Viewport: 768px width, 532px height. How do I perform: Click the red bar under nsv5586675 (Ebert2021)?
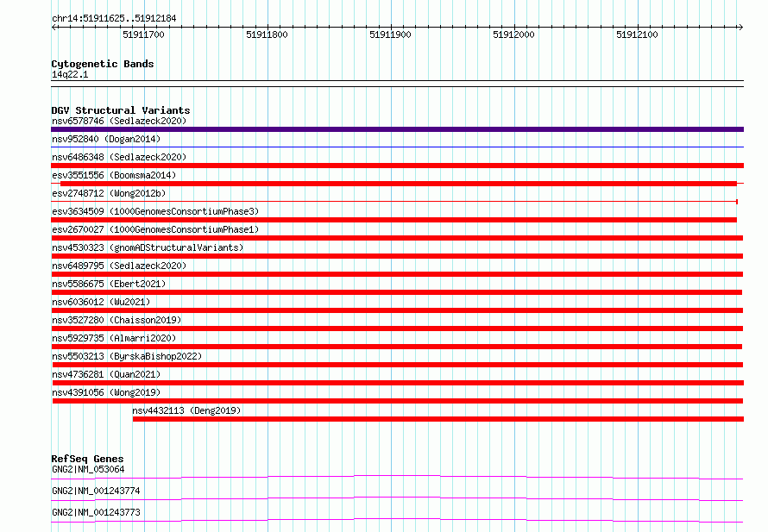(397, 292)
